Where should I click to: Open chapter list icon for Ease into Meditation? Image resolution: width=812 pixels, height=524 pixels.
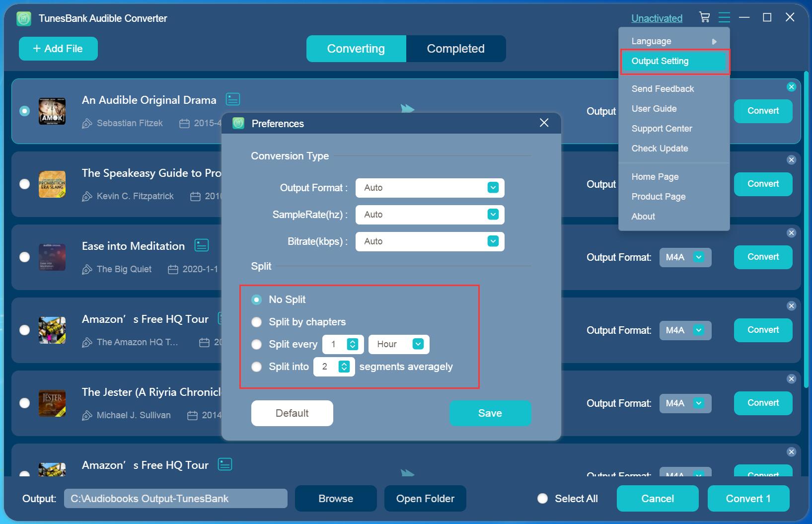coord(201,245)
